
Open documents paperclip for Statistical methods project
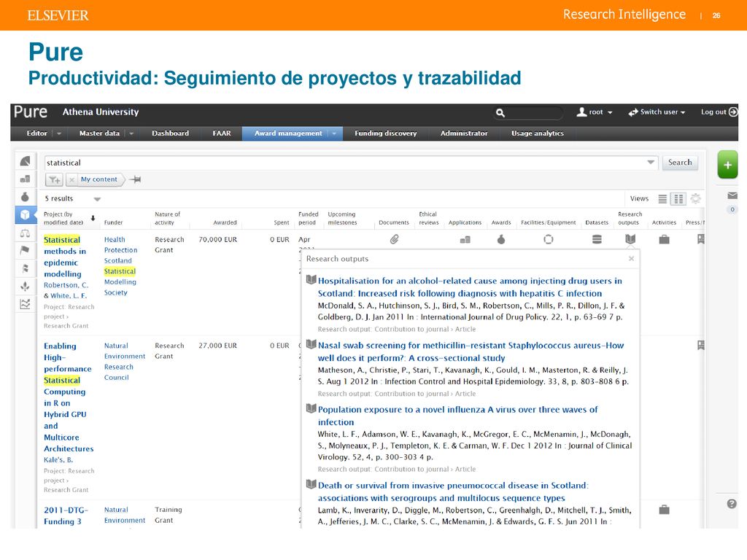394,239
